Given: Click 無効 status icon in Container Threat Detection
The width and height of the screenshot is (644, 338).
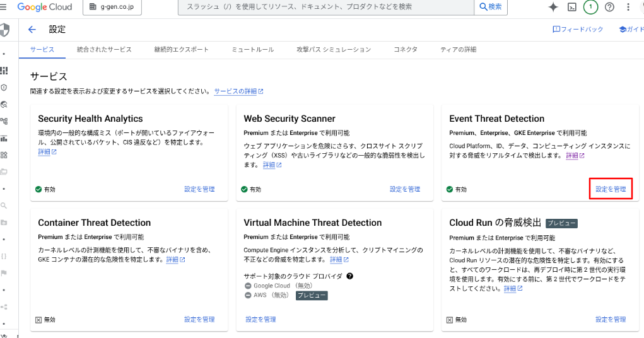Looking at the screenshot, I should pyautogui.click(x=38, y=320).
